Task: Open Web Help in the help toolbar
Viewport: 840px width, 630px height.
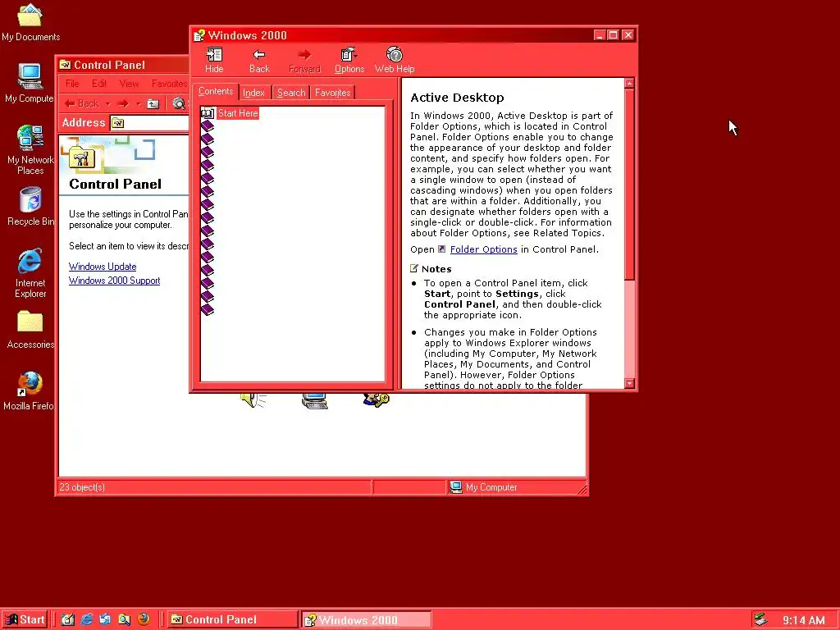Action: tap(395, 61)
